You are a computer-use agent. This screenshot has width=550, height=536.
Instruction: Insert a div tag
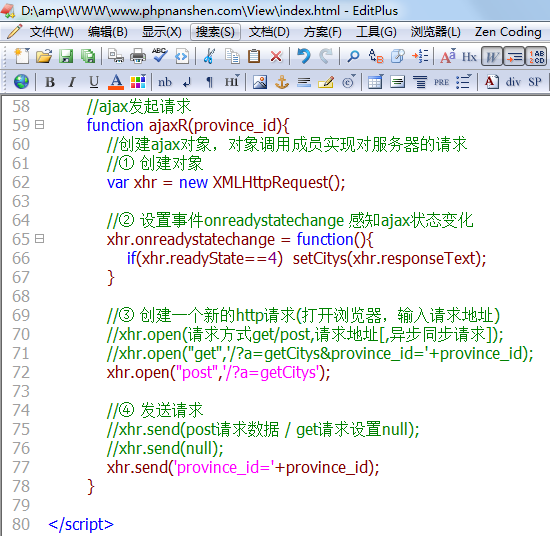513,82
